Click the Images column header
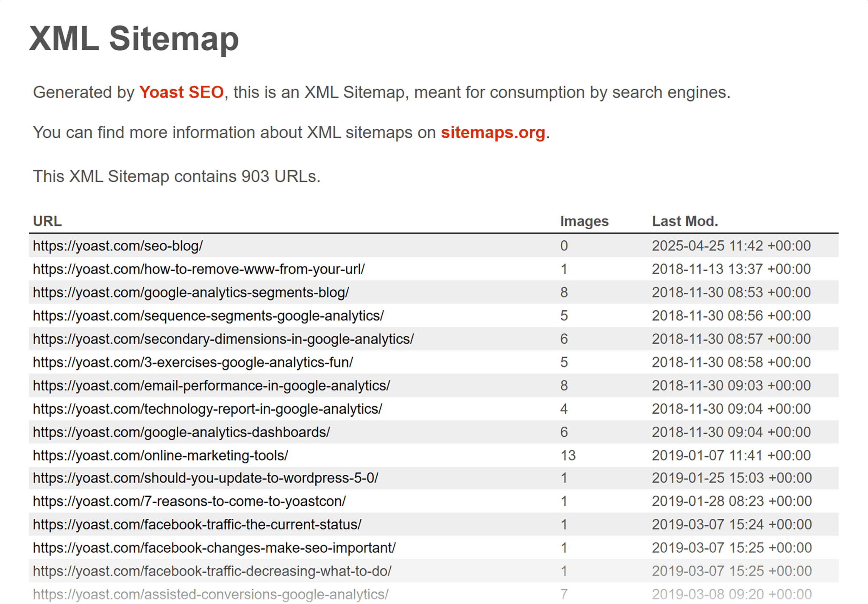This screenshot has width=868, height=604. pyautogui.click(x=584, y=220)
